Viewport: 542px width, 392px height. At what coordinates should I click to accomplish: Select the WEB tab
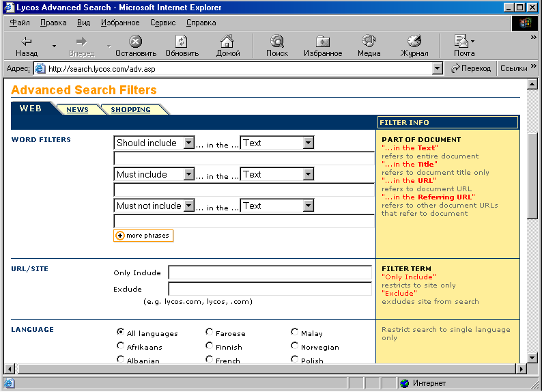[x=31, y=108]
